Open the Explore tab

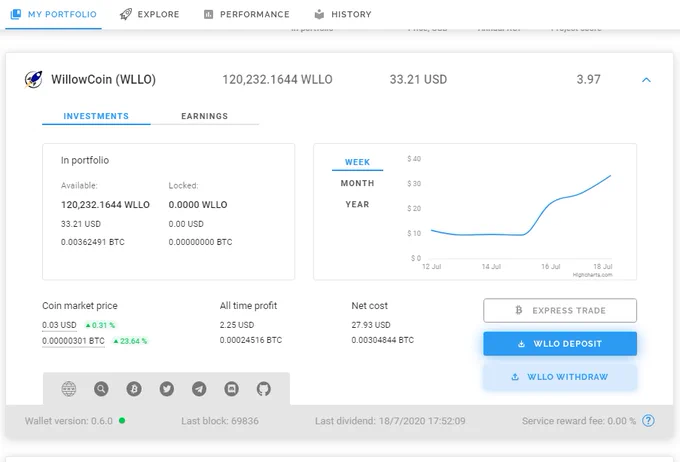pos(150,14)
